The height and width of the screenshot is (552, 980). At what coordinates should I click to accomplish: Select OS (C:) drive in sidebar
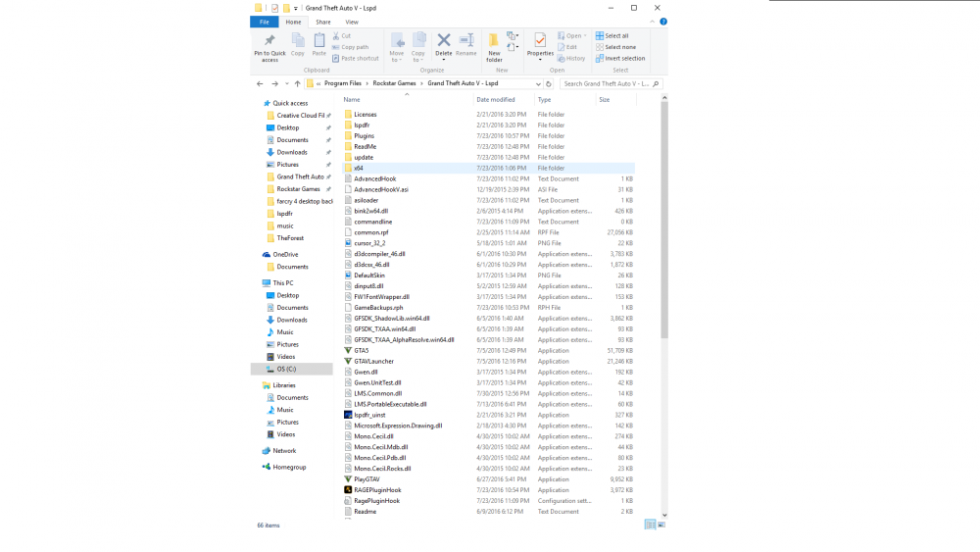click(292, 370)
